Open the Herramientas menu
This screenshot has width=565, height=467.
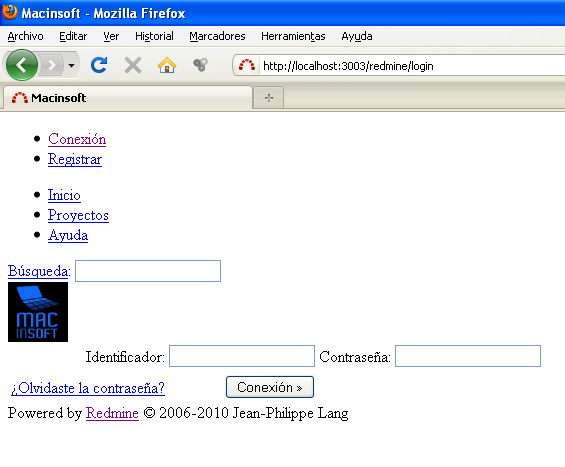tap(293, 36)
